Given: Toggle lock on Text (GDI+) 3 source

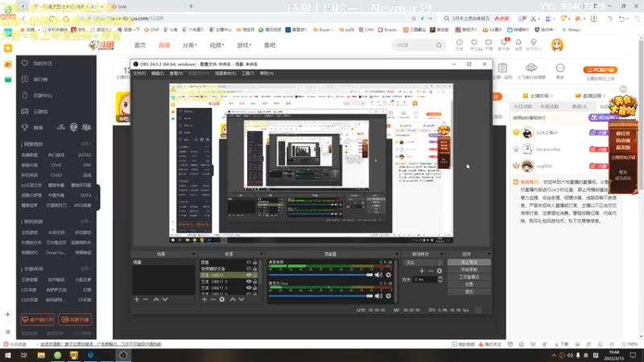Looking at the screenshot, I should click(x=255, y=288).
